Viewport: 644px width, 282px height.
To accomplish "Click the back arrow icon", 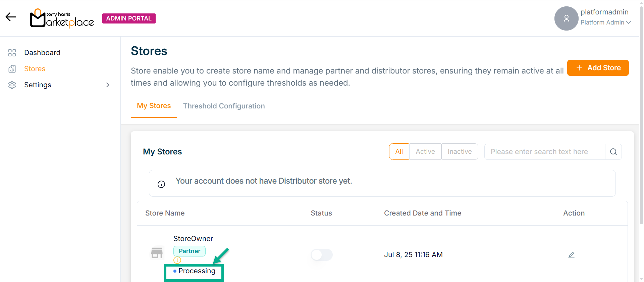I will (11, 17).
